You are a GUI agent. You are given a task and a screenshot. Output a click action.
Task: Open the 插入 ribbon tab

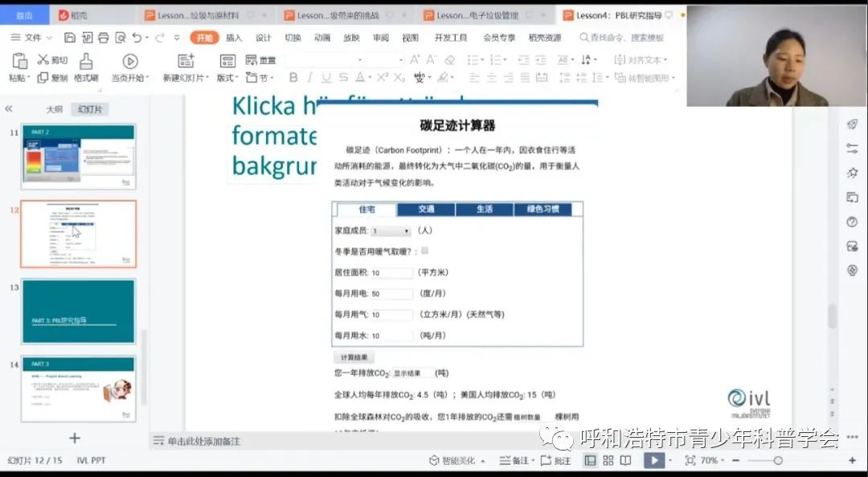234,38
